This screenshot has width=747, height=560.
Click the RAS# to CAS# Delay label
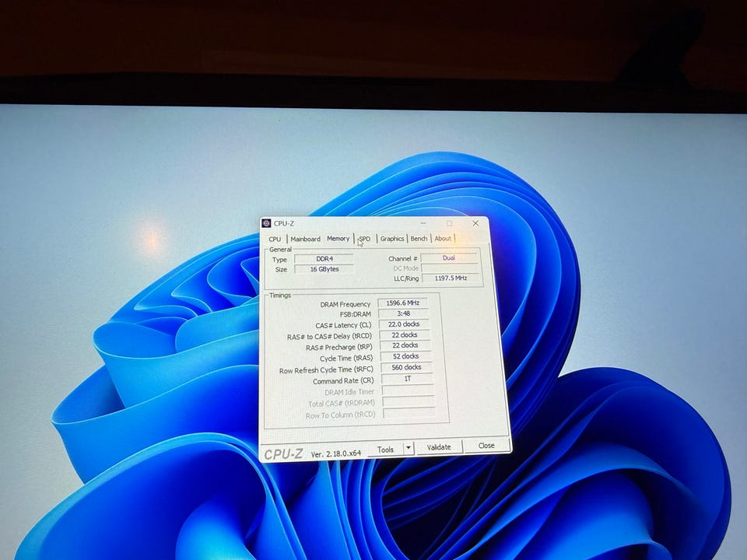(x=329, y=337)
